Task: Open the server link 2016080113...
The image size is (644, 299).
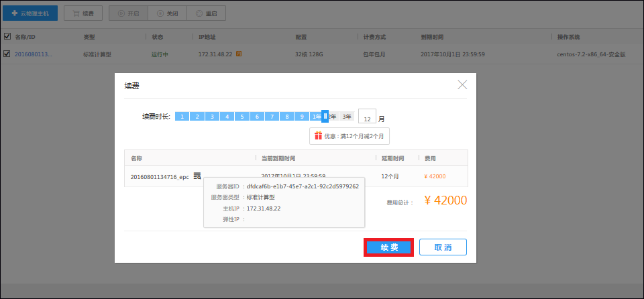Action: (x=33, y=54)
